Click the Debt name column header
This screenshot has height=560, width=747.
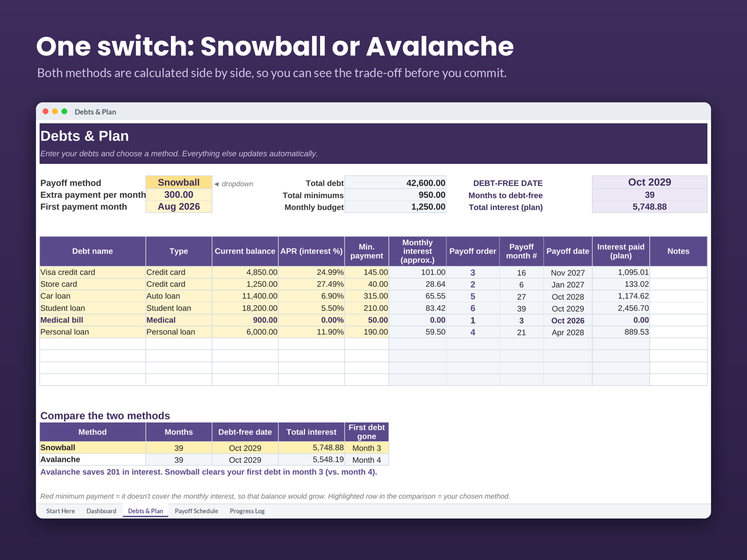[x=92, y=251]
